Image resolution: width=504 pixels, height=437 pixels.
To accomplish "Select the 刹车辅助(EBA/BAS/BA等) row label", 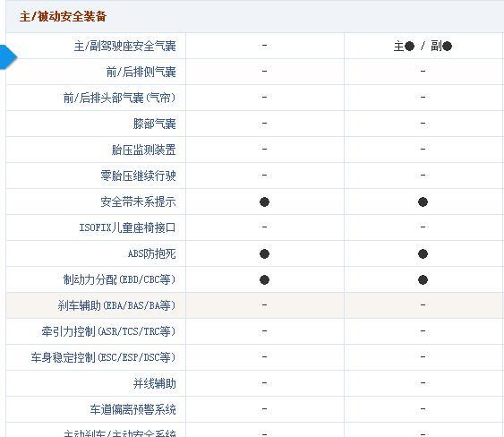I will tap(117, 305).
